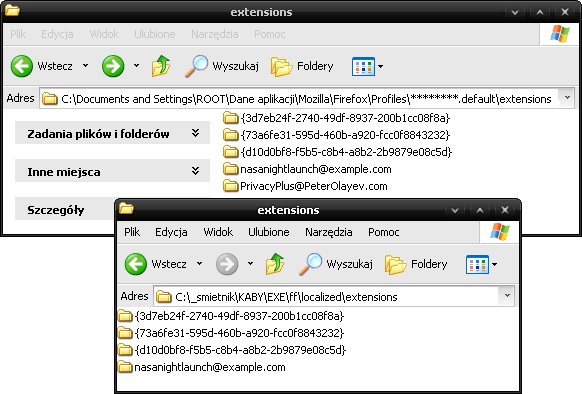Screen dimensions: 582x394
Task: Open views dropdown arrow in rear window
Action: 380,66
